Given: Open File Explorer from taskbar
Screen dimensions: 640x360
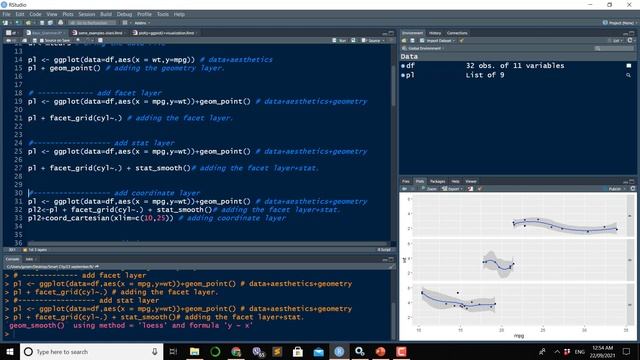Looking at the screenshot, I should [x=195, y=351].
